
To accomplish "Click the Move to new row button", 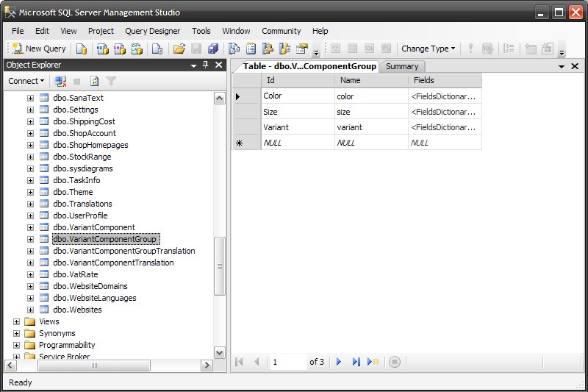I will 373,362.
